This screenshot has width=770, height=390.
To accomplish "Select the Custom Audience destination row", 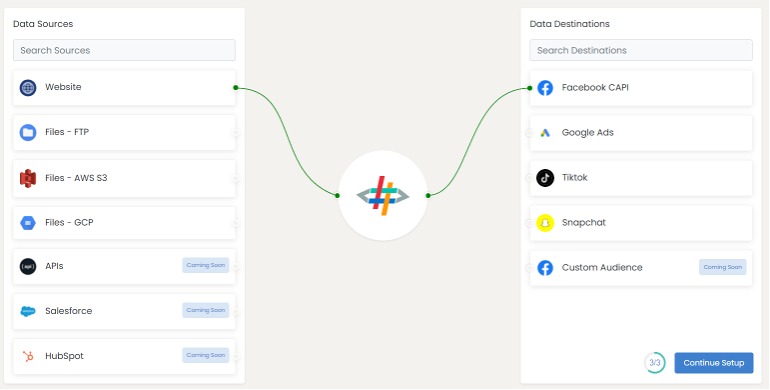I will pos(641,268).
